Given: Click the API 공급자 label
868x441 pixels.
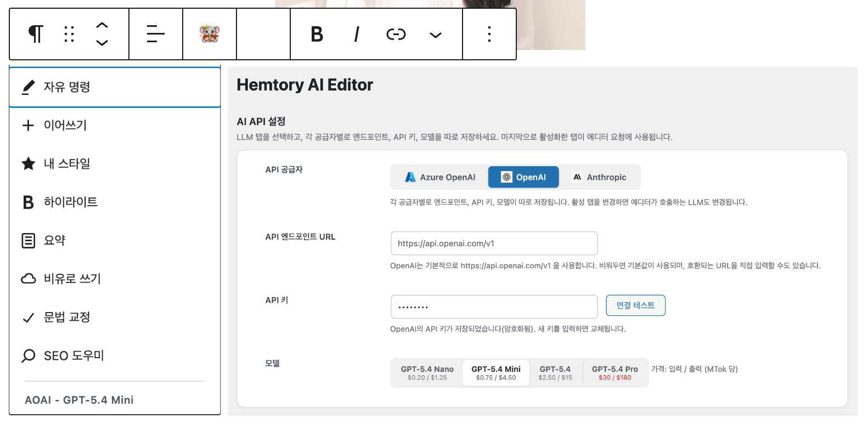Looking at the screenshot, I should pyautogui.click(x=284, y=169).
